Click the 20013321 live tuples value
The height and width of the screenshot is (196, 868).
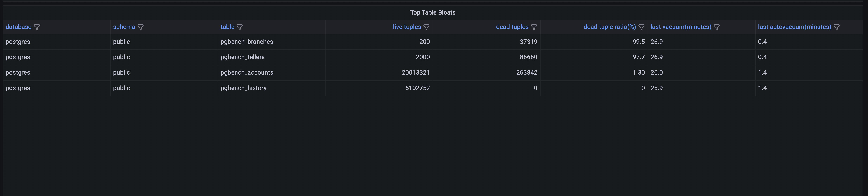[416, 72]
